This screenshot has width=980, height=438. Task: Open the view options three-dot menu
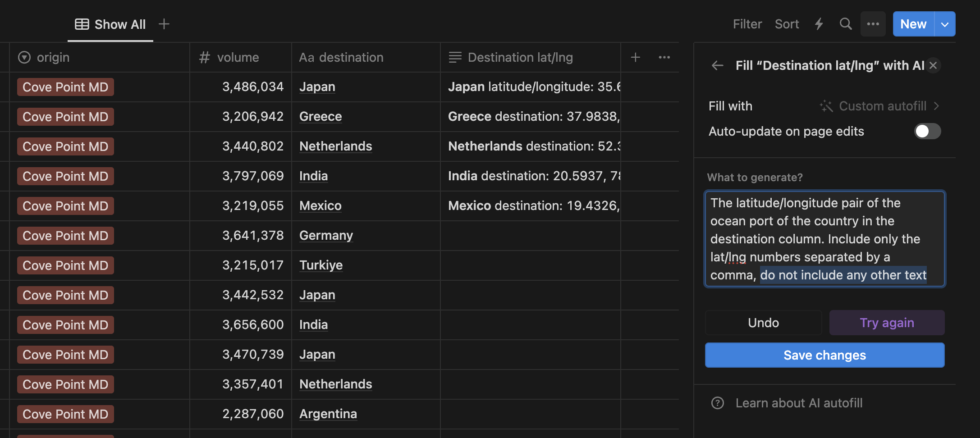coord(873,24)
